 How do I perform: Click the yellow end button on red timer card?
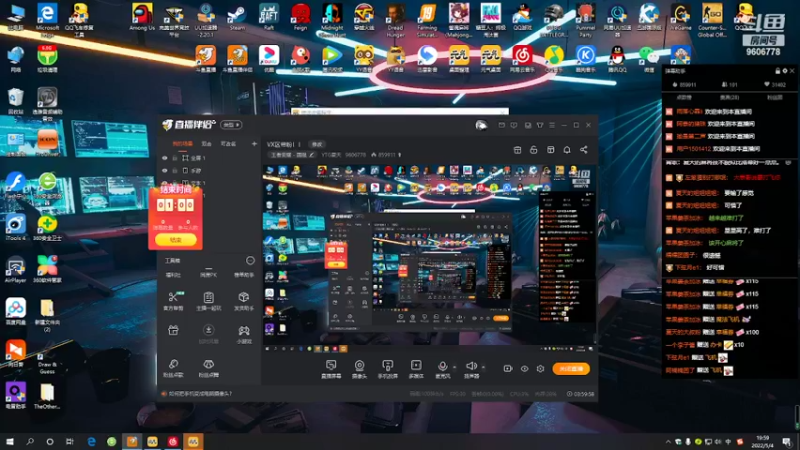coord(176,239)
